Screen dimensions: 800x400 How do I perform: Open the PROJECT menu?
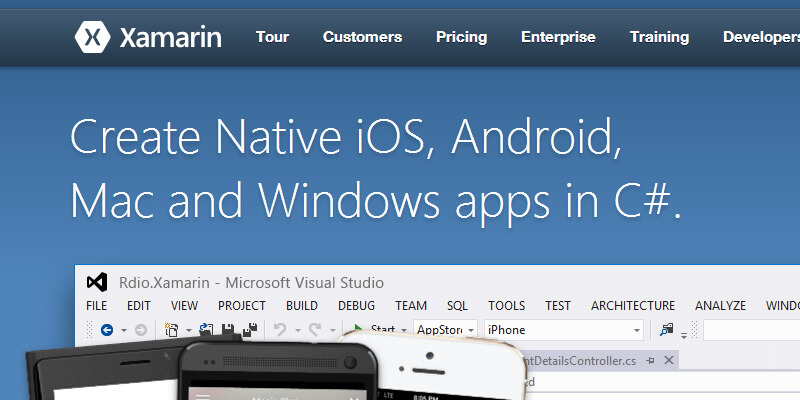tap(242, 306)
